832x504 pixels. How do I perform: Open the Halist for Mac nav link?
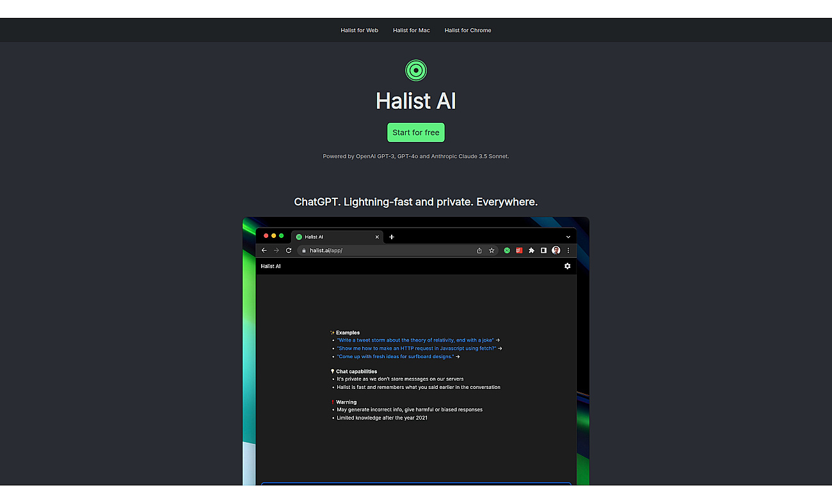coord(412,30)
